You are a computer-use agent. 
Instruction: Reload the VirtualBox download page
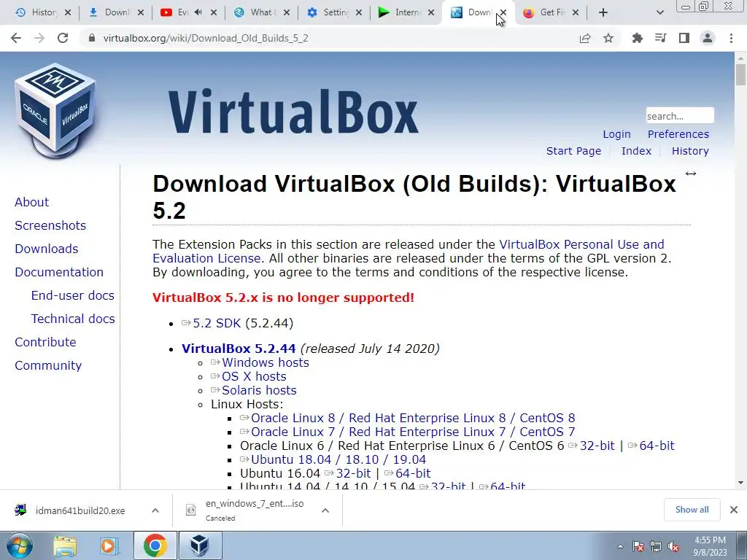[63, 38]
